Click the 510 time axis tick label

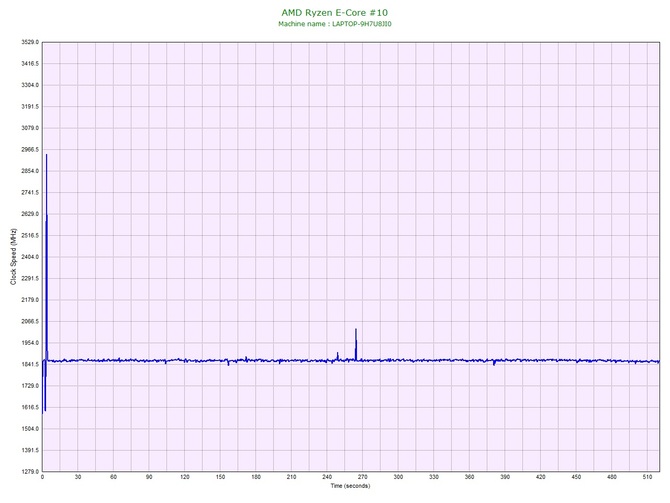click(647, 477)
